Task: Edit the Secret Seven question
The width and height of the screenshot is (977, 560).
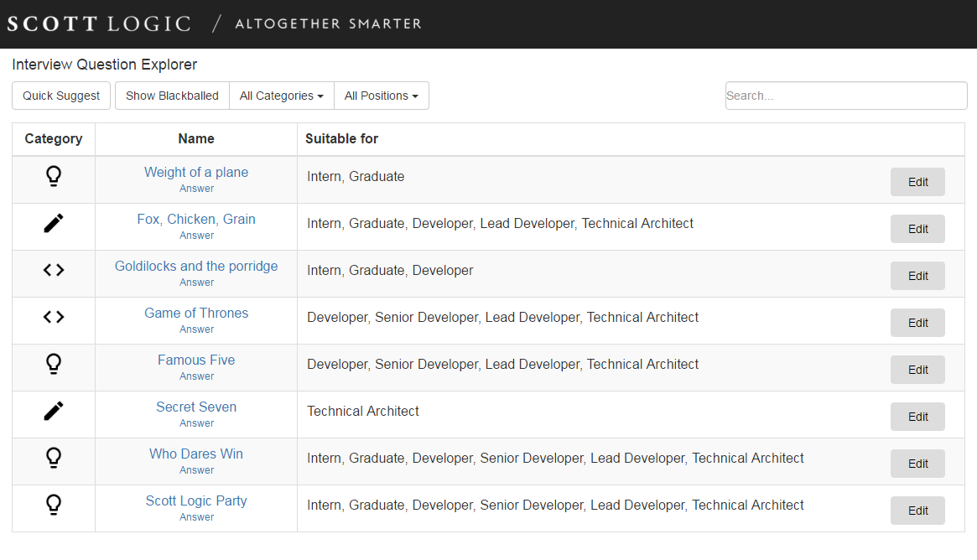Action: click(917, 417)
